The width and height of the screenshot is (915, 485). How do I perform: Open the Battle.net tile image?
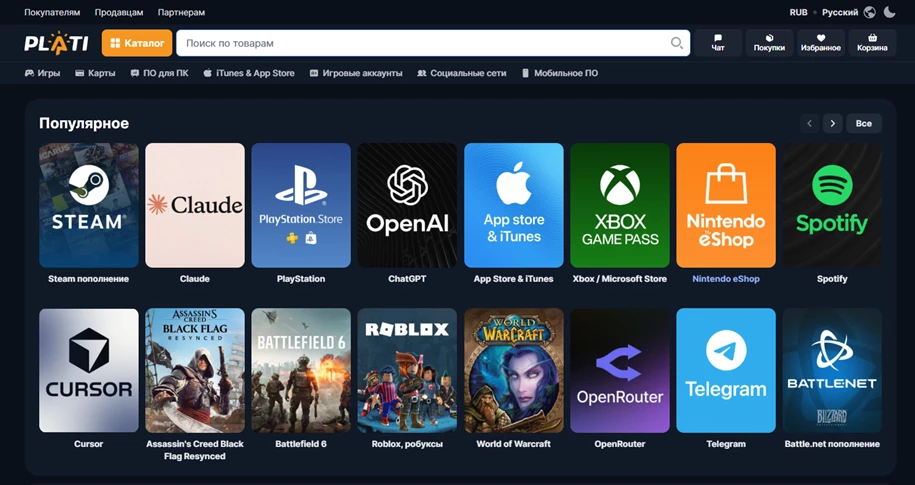click(x=832, y=371)
